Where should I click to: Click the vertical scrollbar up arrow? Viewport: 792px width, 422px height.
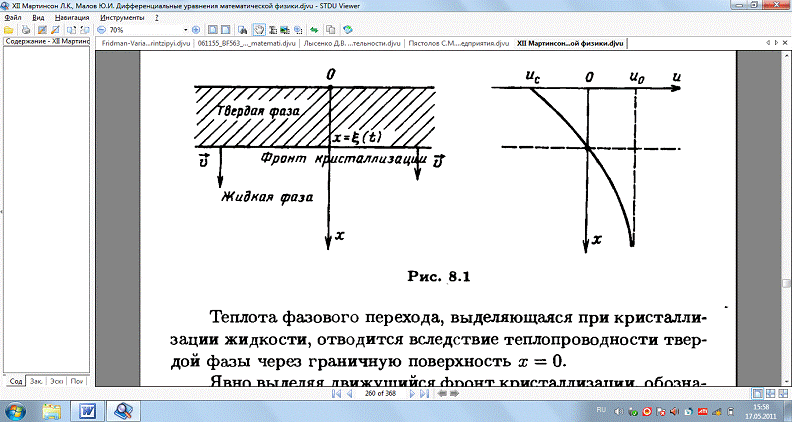pos(786,54)
